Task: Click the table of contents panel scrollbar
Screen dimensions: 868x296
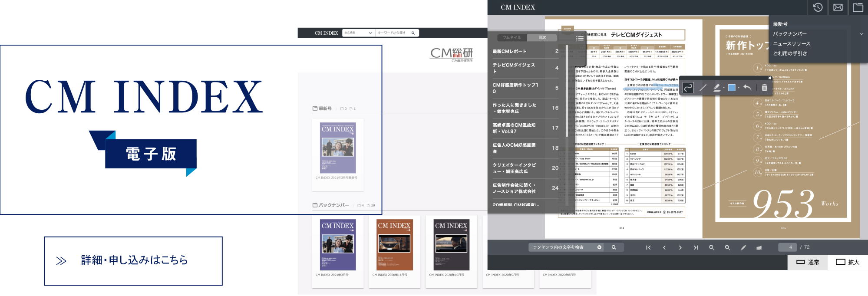Action: coord(567,90)
